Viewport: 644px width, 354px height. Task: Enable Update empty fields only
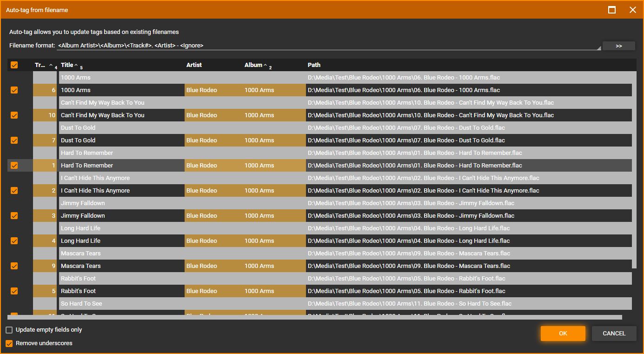[9, 330]
